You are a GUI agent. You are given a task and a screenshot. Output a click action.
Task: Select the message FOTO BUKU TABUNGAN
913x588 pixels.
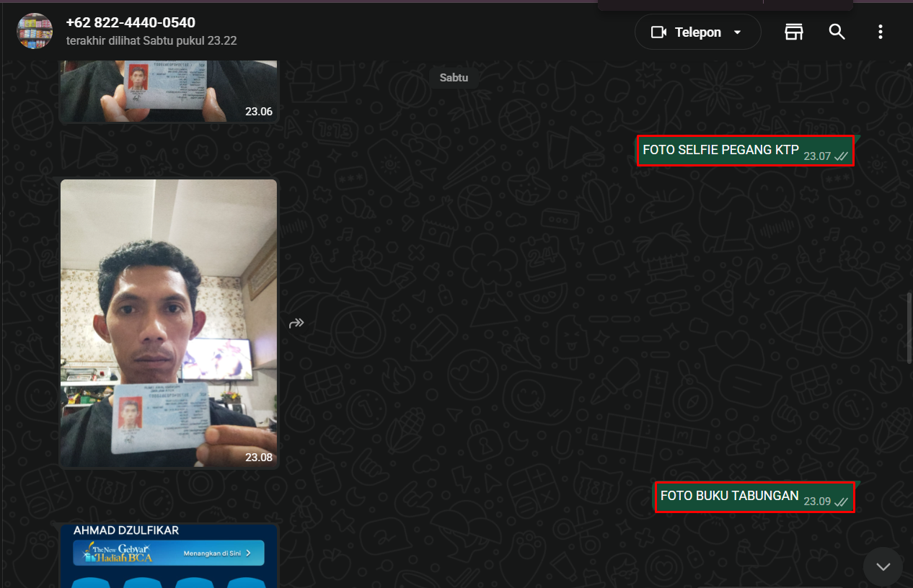(x=755, y=496)
